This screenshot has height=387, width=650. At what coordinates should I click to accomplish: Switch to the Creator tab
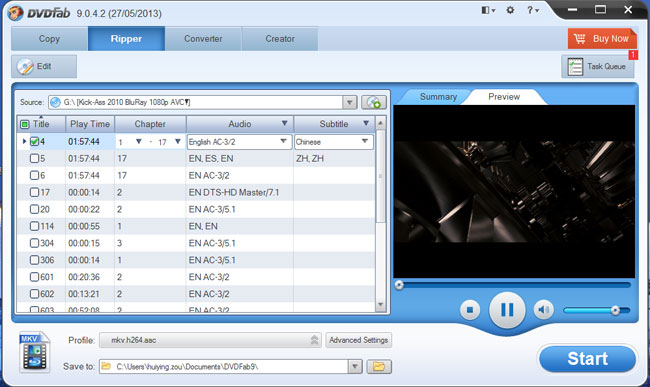point(280,39)
